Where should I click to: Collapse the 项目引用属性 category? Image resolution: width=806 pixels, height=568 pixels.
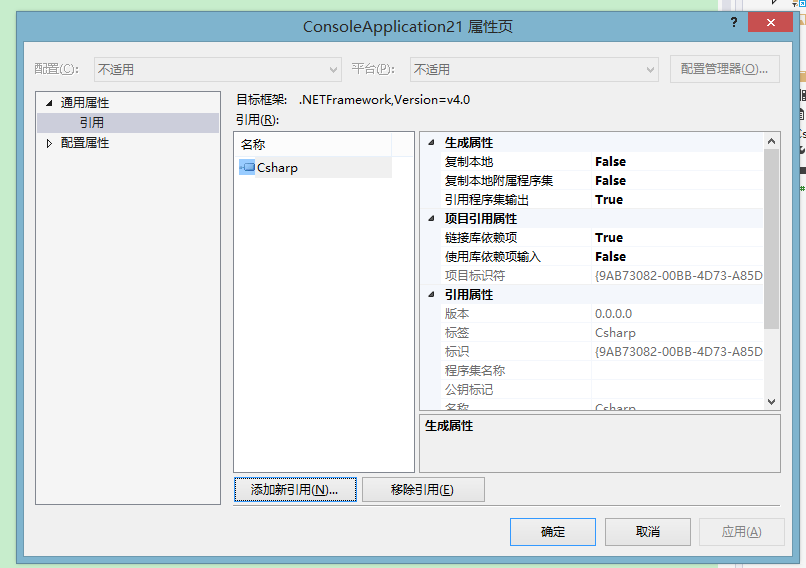pos(431,219)
